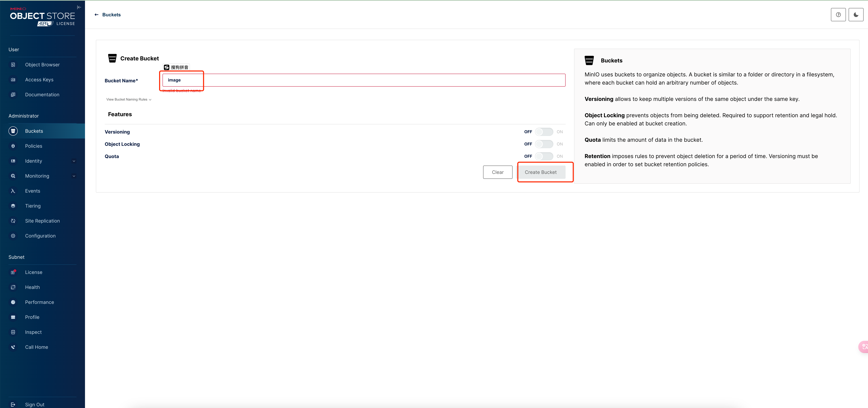Turn on the Quota toggle

pos(544,156)
